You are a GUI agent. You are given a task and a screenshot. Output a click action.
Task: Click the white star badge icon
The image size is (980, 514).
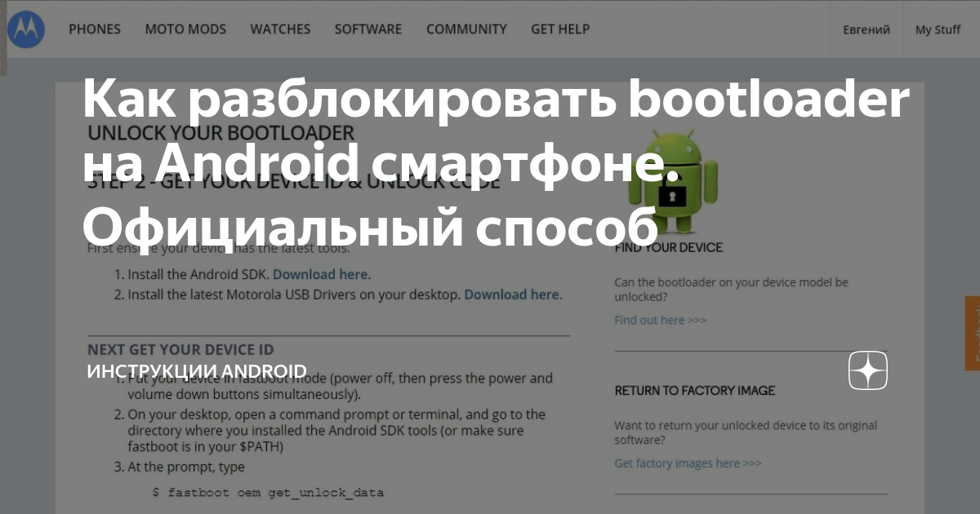[x=868, y=371]
